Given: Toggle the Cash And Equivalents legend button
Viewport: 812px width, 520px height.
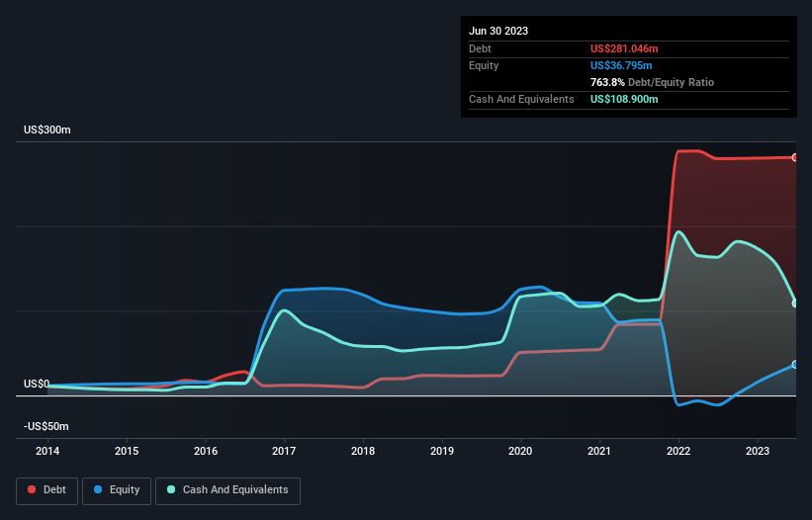Looking at the screenshot, I should click(227, 490).
